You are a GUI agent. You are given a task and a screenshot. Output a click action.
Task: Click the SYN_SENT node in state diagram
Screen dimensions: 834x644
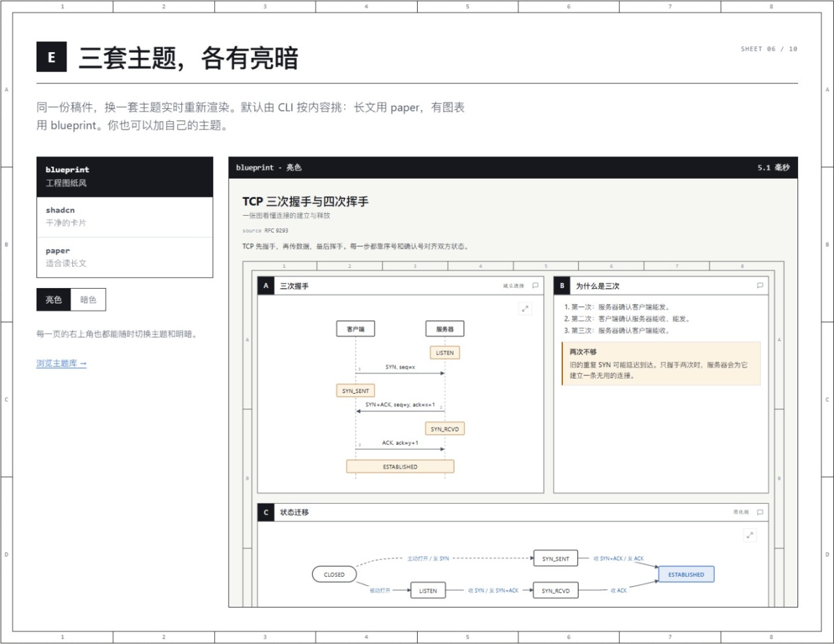[556, 559]
